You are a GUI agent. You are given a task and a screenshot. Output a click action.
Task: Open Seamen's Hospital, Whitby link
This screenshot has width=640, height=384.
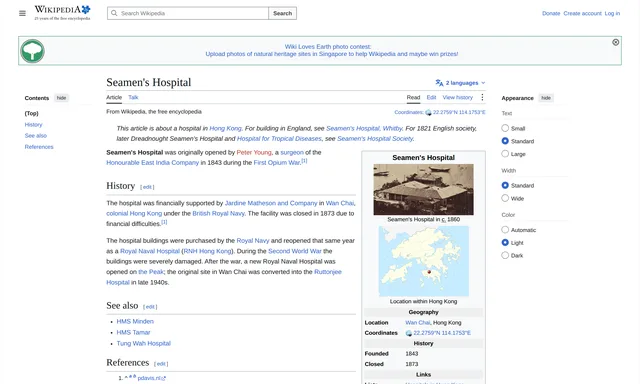click(364, 128)
